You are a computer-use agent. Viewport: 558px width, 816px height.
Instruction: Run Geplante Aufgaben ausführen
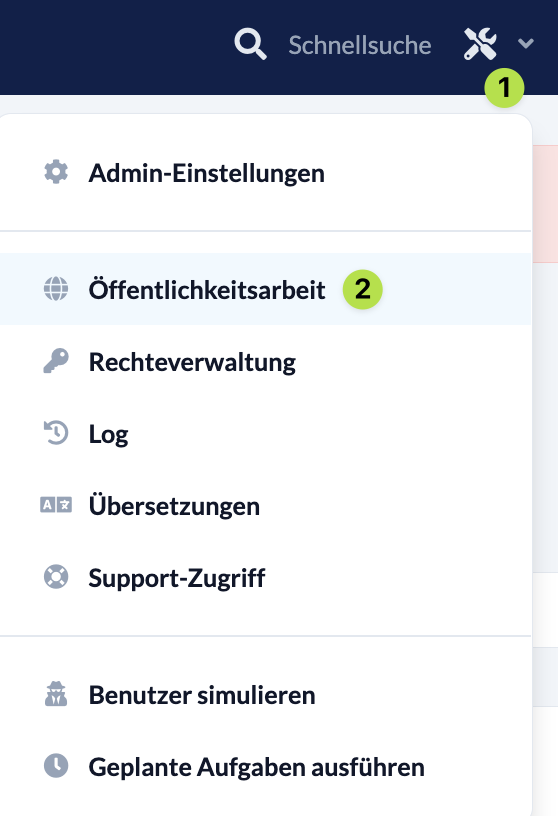click(265, 766)
